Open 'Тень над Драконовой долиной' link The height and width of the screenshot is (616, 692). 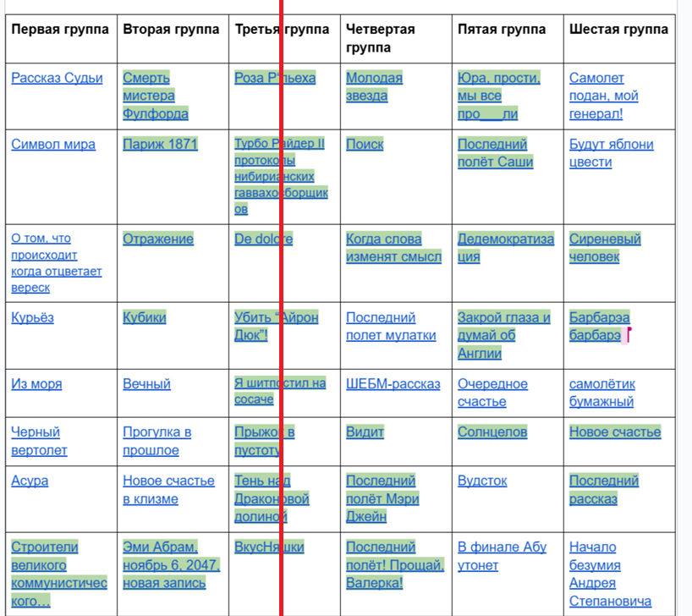coord(272,498)
